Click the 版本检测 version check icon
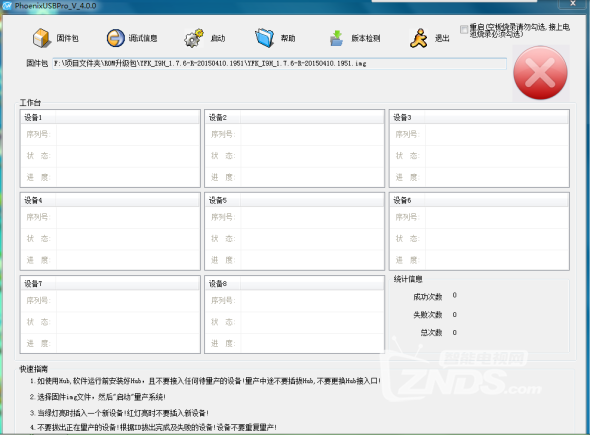 pos(336,38)
